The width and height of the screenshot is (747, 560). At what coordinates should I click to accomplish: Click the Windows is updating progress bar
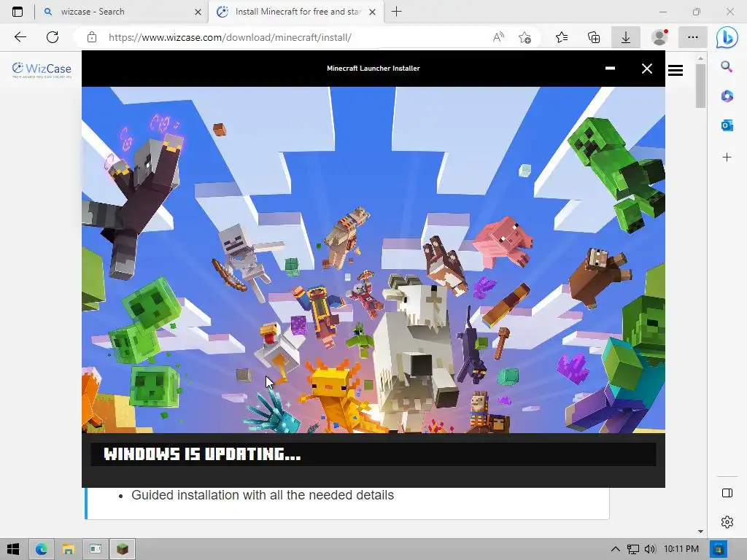[x=373, y=454]
